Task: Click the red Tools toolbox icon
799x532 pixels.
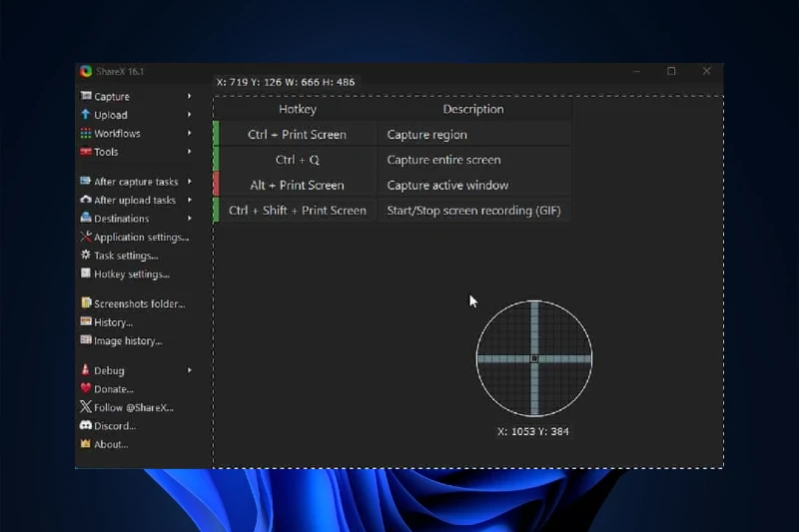Action: tap(86, 152)
